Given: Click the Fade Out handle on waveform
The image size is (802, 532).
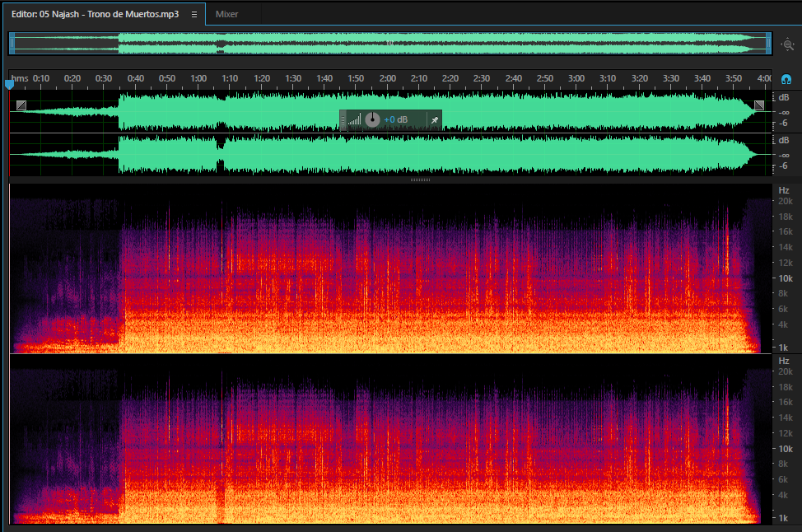Looking at the screenshot, I should coord(759,105).
